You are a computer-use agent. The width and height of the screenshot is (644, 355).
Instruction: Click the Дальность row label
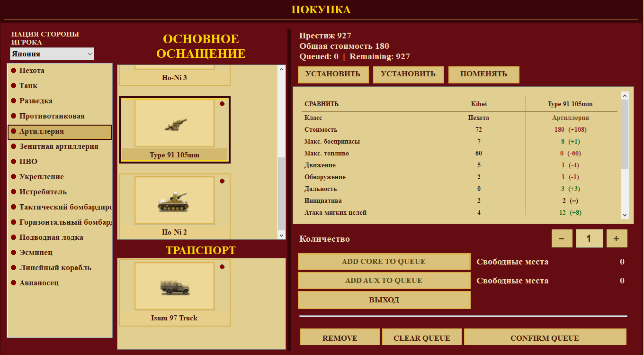[x=321, y=189]
